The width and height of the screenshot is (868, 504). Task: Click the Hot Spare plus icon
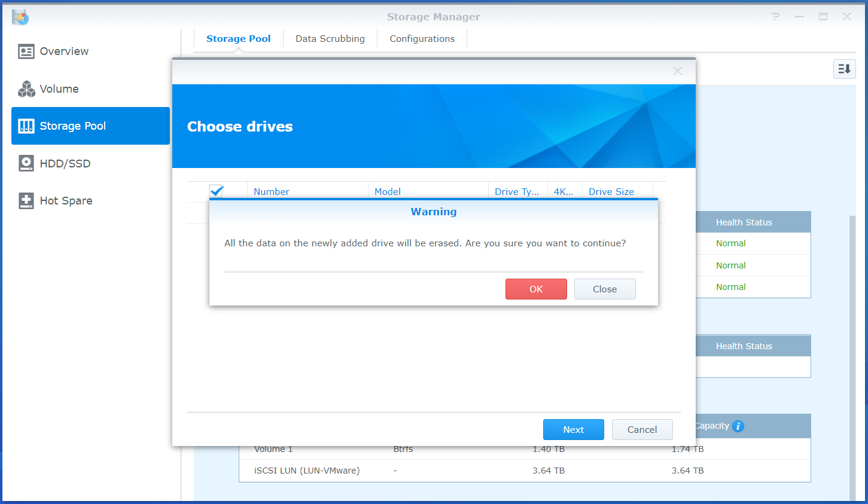coord(26,201)
